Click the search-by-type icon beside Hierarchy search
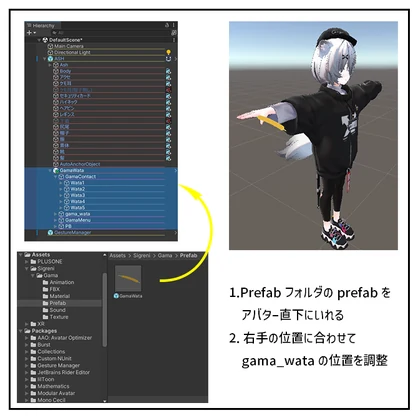 (x=173, y=33)
